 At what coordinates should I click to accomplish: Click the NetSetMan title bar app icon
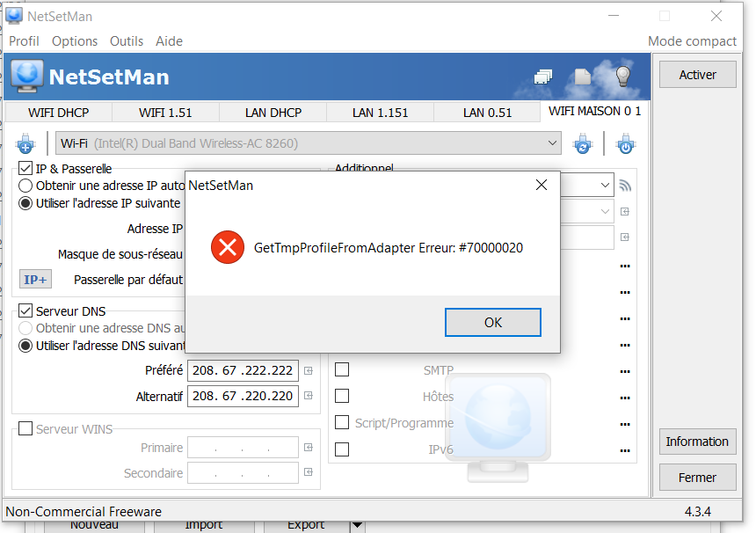[x=14, y=16]
